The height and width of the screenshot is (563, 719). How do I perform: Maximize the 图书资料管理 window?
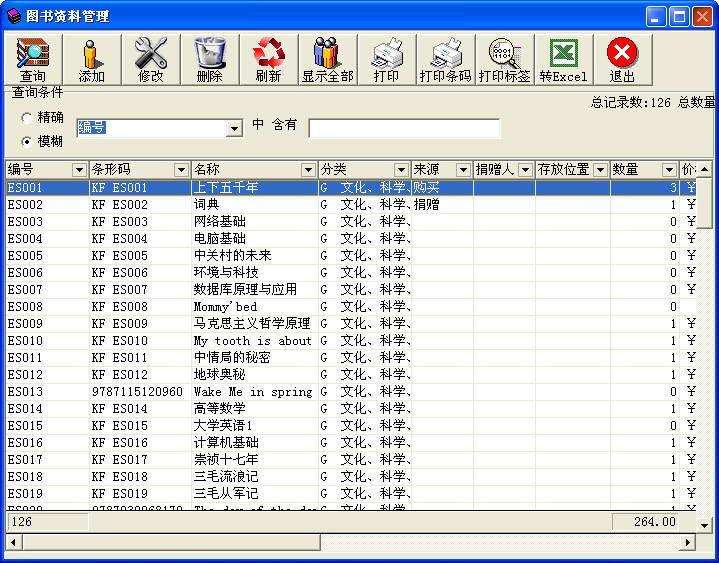tap(679, 17)
